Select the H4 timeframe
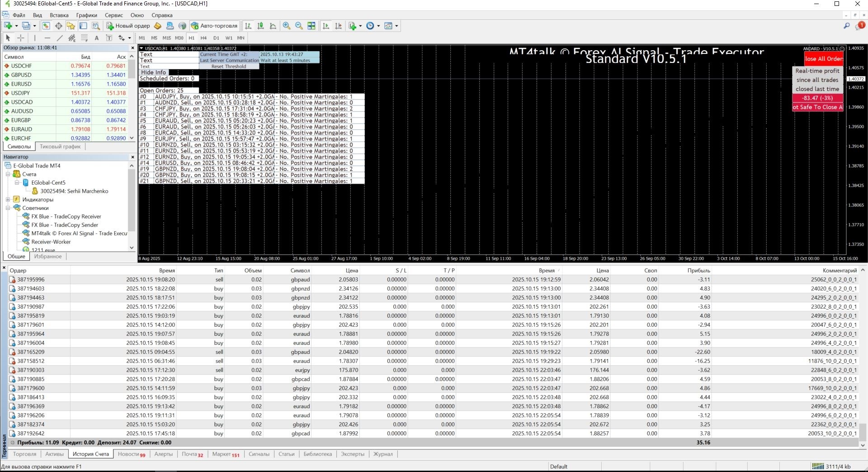The image size is (868, 472). click(203, 38)
